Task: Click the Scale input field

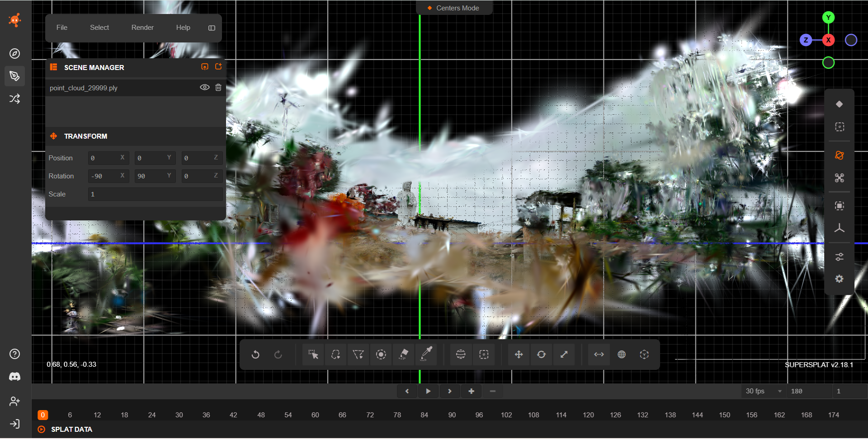Action: [155, 194]
